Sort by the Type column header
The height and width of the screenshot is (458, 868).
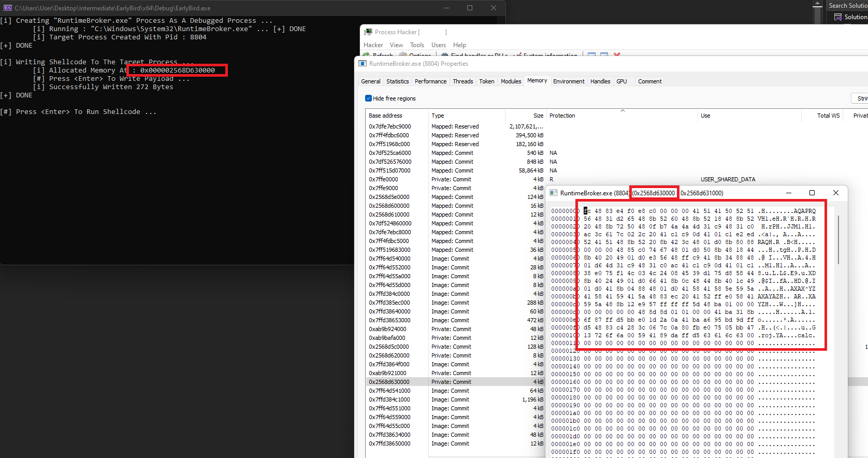(x=466, y=116)
